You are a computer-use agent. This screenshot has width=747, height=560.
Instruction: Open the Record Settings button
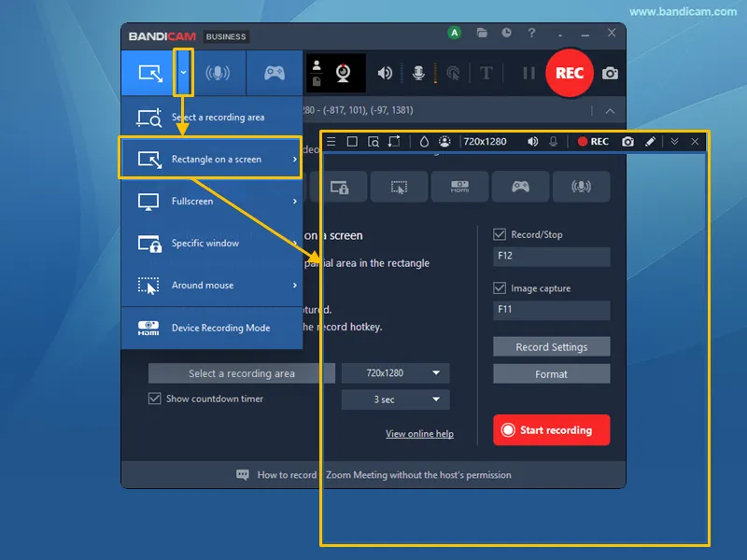(x=551, y=346)
